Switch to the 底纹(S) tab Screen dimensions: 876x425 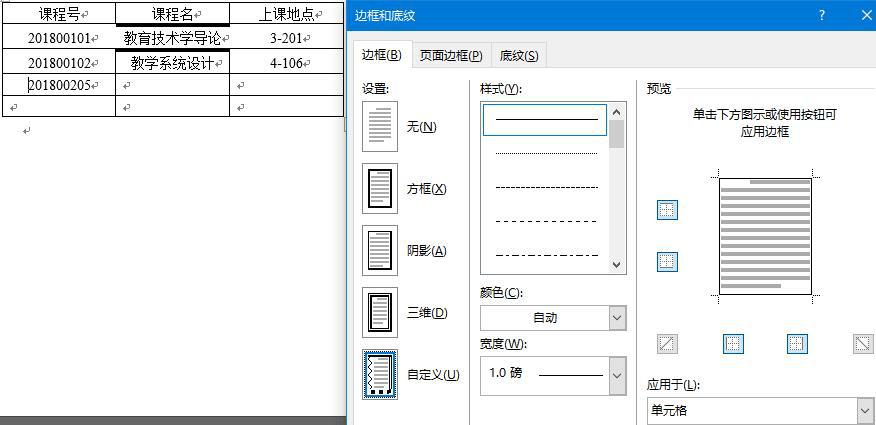point(519,56)
